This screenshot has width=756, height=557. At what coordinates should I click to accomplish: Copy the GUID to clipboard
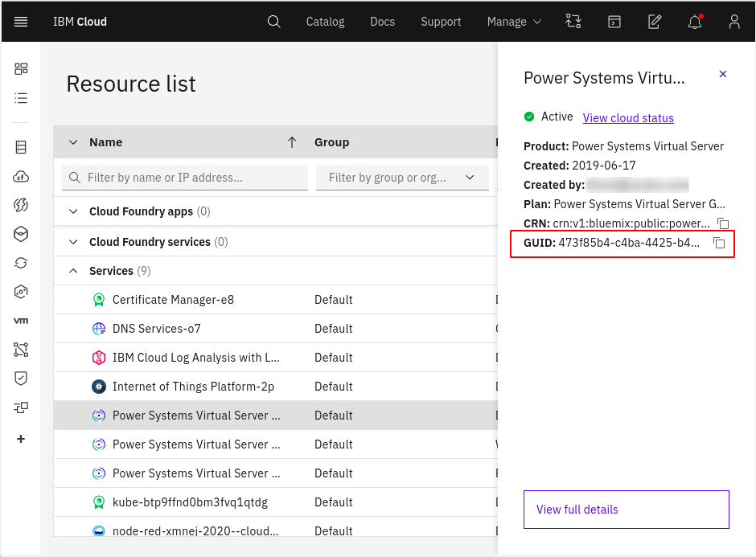click(x=720, y=243)
